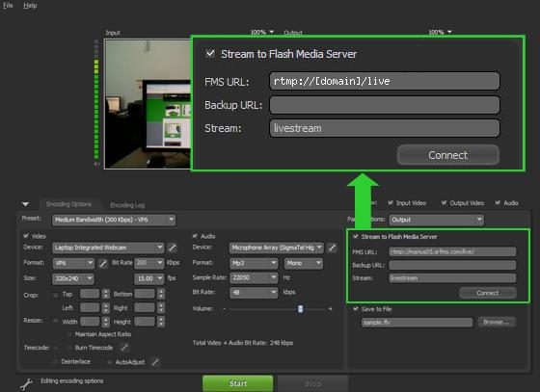Toggle the Audio preview checkbox

(498, 203)
